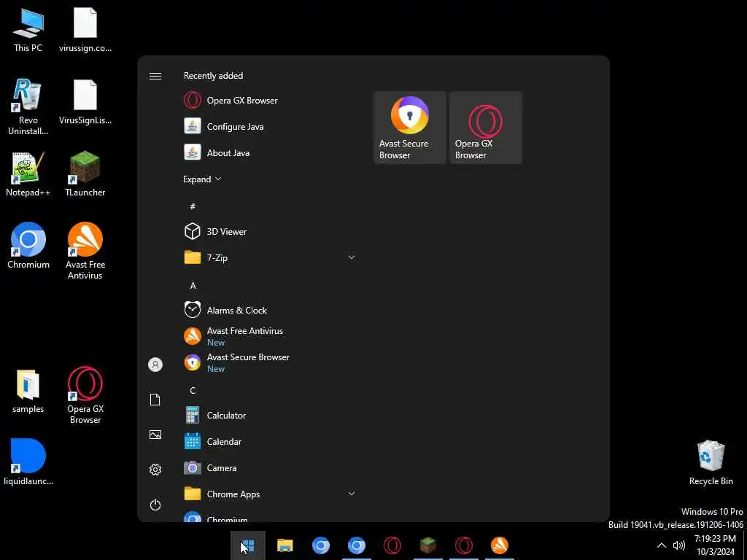Open Calculator from app list
Viewport: 747px width, 560px height.
tap(271, 415)
